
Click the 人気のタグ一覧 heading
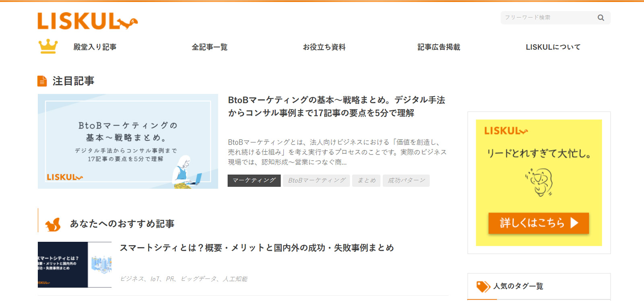[518, 286]
